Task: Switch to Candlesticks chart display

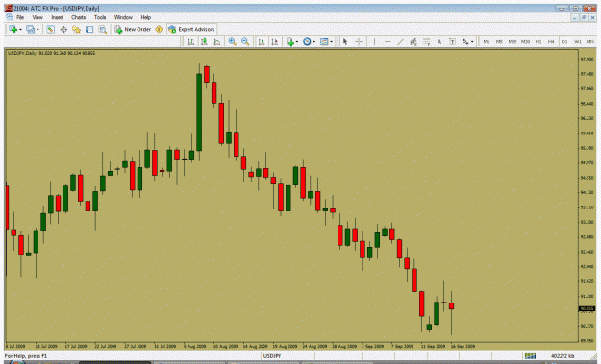Action: [204, 41]
